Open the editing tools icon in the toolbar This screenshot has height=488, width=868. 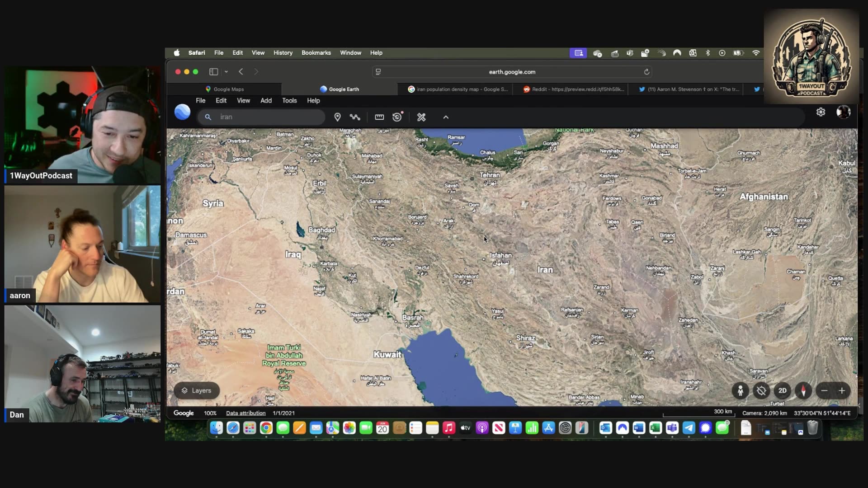(x=421, y=117)
